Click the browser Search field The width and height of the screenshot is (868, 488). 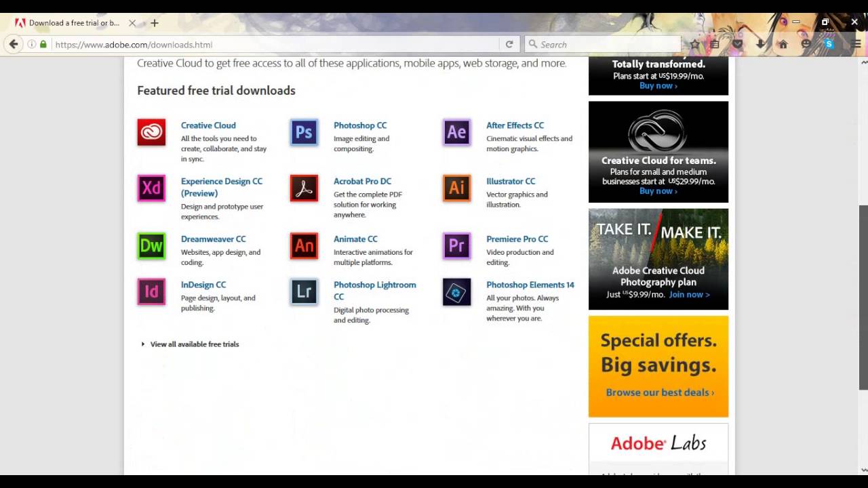point(602,44)
